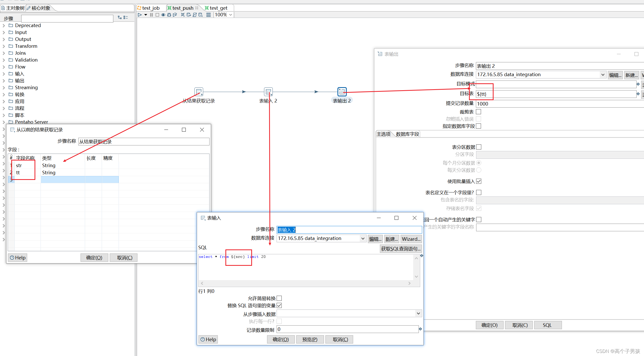Click the debug bug icon
The image size is (644, 356).
169,15
